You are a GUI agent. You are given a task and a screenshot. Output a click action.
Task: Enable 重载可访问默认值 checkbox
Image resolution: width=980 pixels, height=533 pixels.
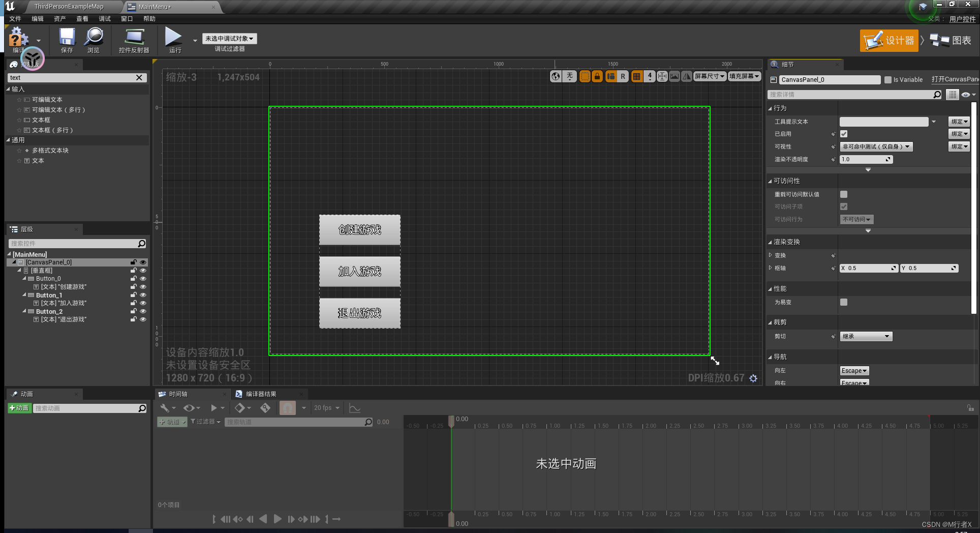pos(844,194)
